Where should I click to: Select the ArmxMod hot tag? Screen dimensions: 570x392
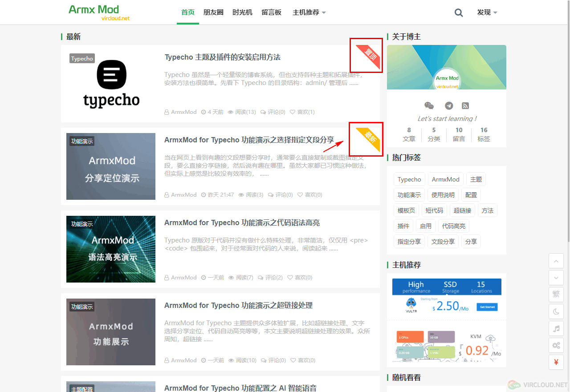pos(446,179)
